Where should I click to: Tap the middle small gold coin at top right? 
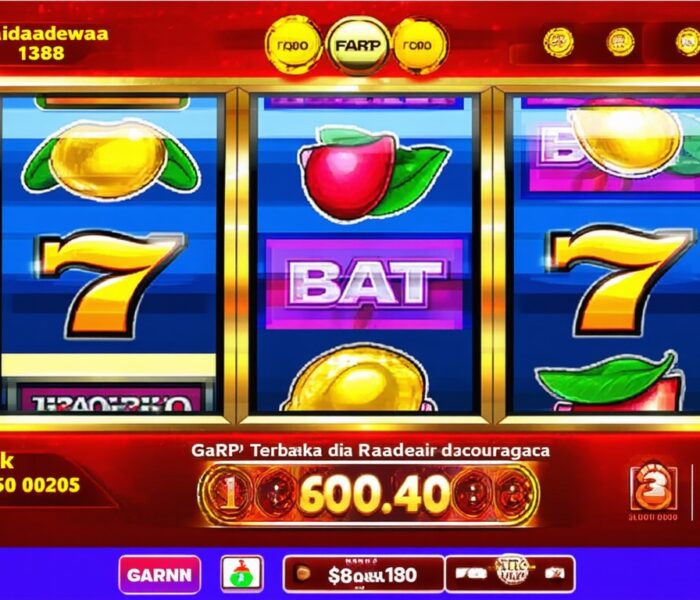tap(620, 42)
